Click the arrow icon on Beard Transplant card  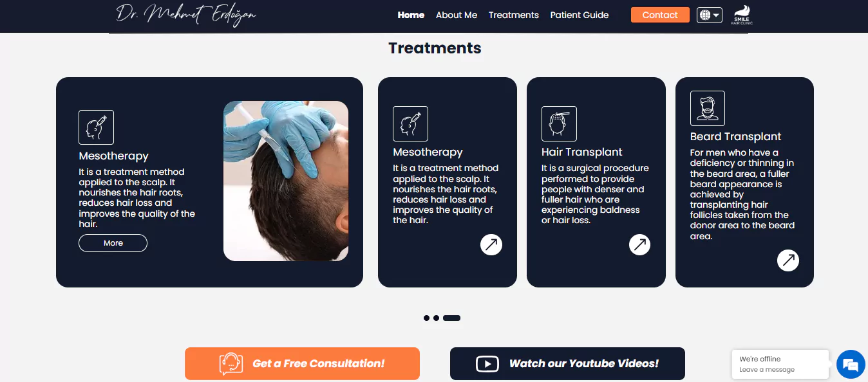tap(788, 260)
